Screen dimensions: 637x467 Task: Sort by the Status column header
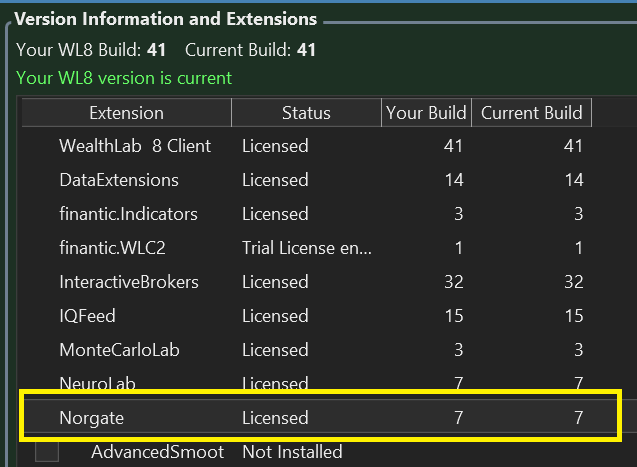point(306,113)
